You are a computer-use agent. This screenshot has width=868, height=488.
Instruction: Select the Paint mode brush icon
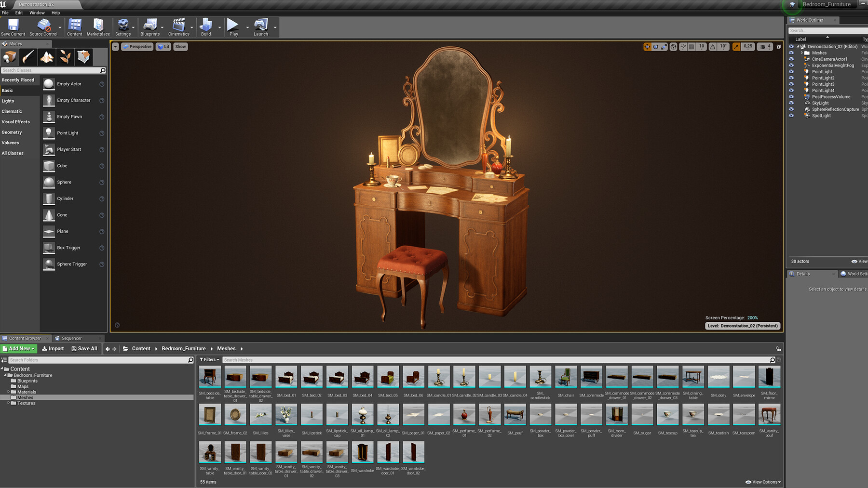click(28, 57)
